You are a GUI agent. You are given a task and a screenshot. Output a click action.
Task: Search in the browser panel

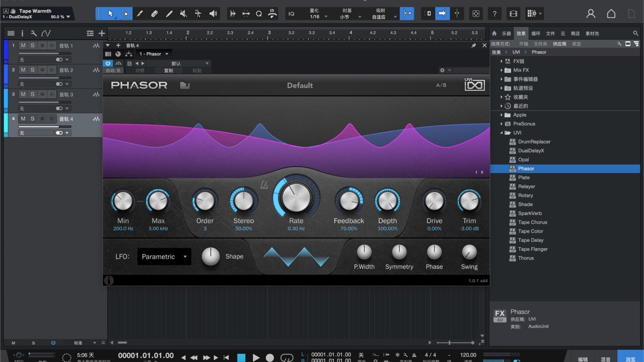pos(635,33)
